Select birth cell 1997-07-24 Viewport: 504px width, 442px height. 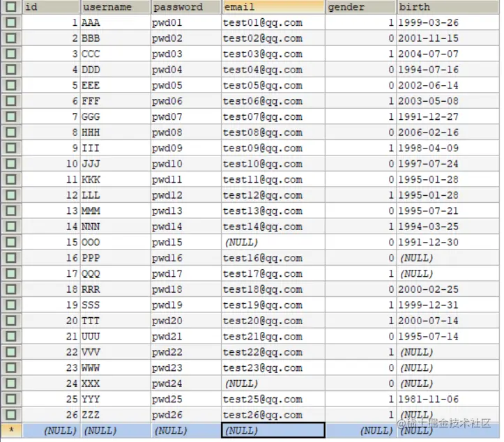click(448, 164)
